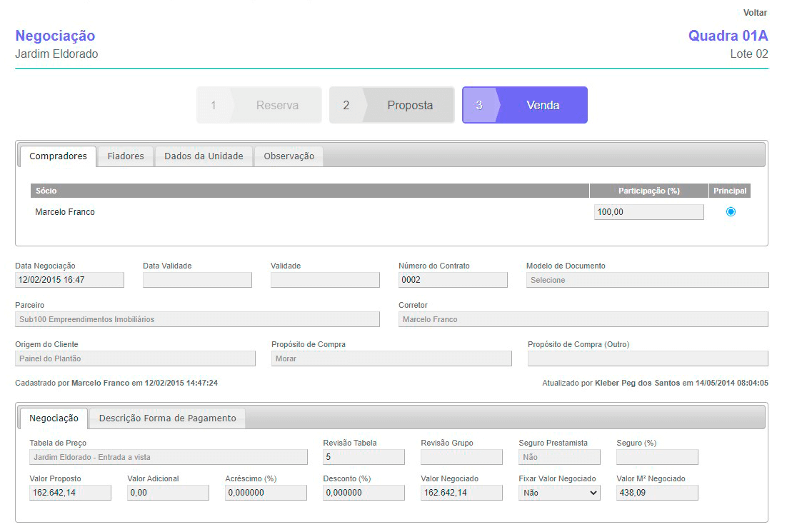The width and height of the screenshot is (787, 532).
Task: Switch to the Observação tab
Action: [x=289, y=156]
